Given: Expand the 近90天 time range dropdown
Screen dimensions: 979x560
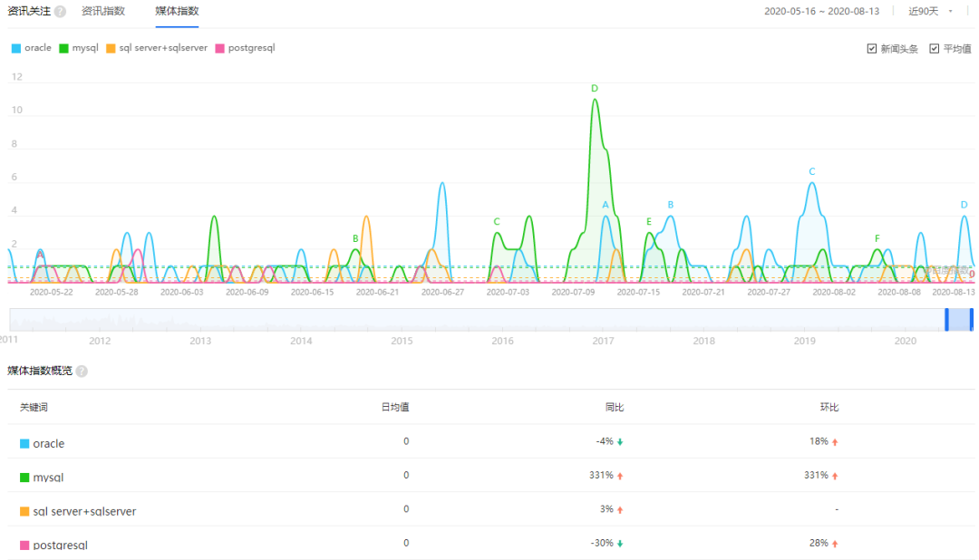Looking at the screenshot, I should pos(933,12).
